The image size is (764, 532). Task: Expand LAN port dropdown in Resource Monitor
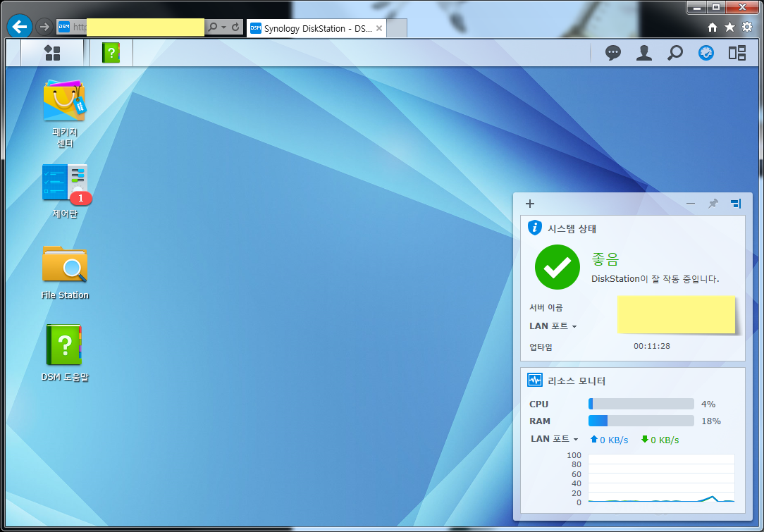554,439
